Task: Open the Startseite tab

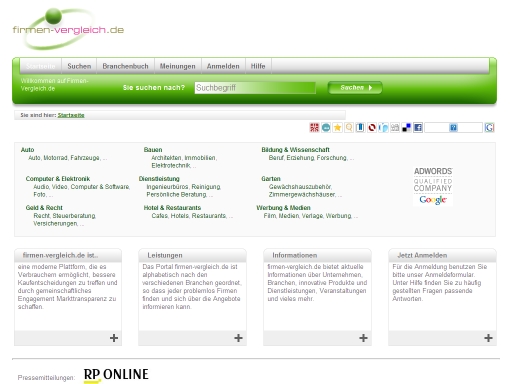Action: (x=41, y=66)
